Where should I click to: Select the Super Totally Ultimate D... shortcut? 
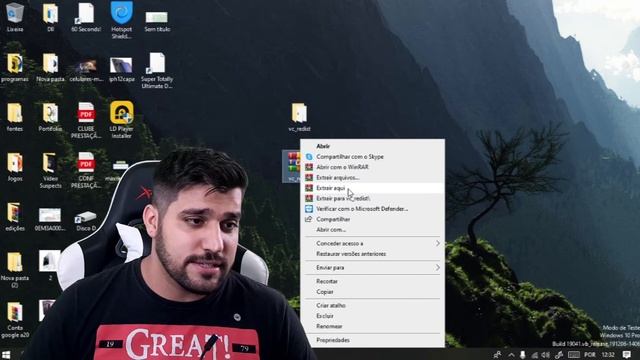157,70
